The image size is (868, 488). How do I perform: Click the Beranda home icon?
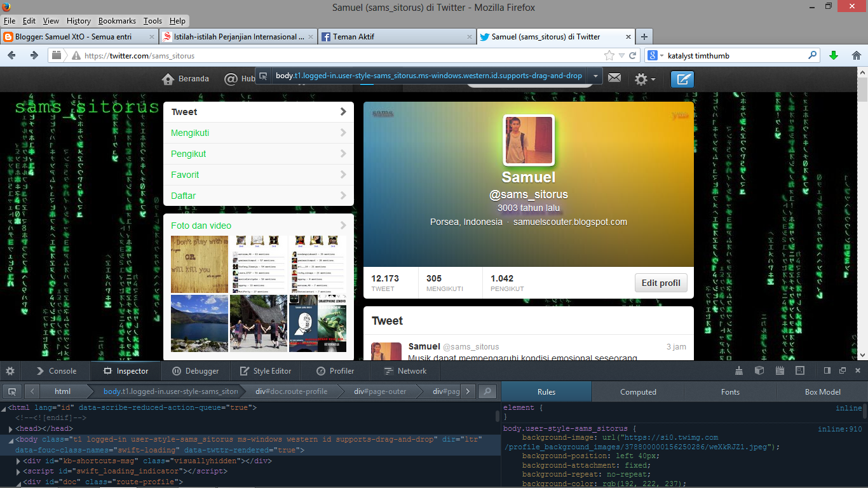click(x=168, y=79)
